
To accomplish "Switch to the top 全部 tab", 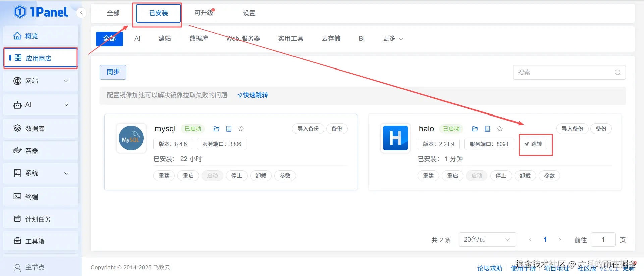I will tap(113, 13).
